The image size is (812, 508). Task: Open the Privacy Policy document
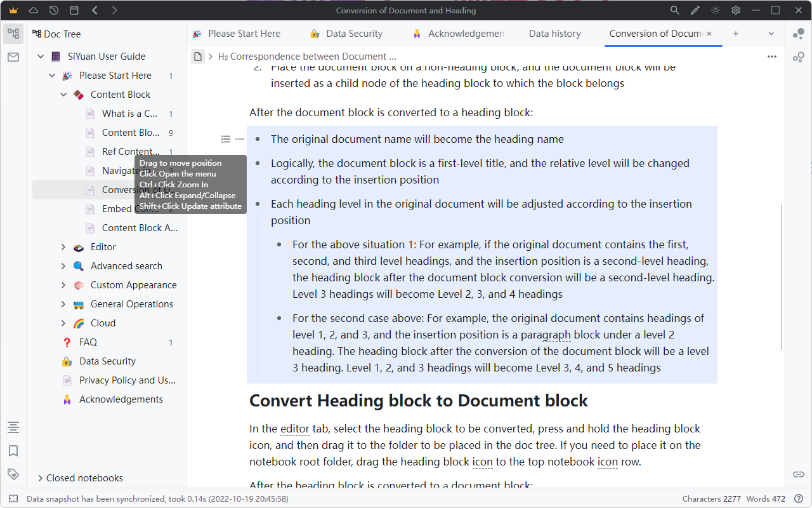(127, 380)
